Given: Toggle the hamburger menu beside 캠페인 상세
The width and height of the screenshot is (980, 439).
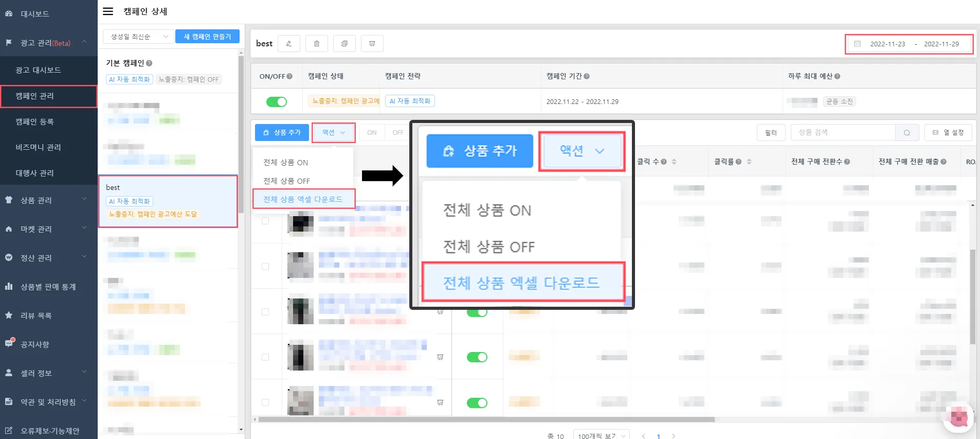Looking at the screenshot, I should [x=108, y=11].
